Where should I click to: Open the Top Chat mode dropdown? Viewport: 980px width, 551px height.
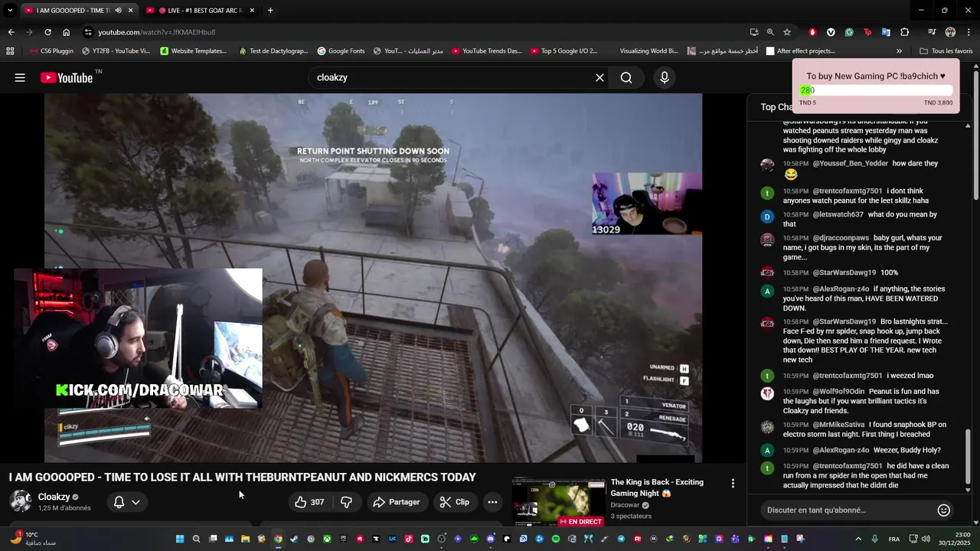click(776, 107)
